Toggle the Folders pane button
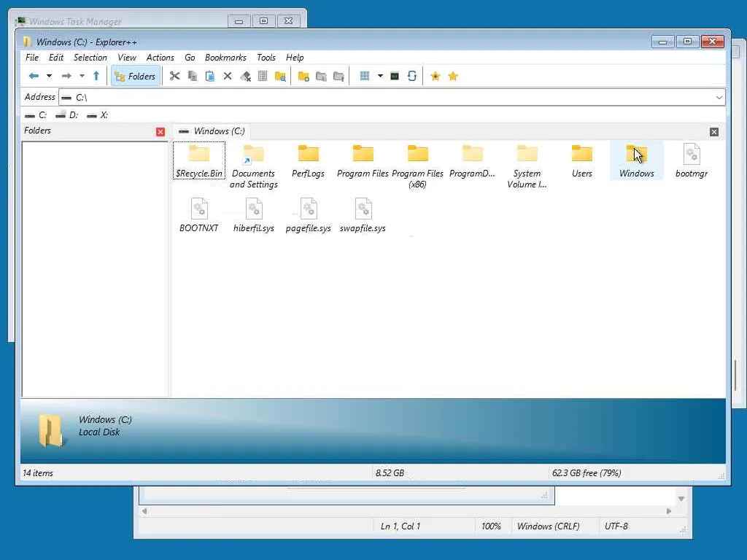Image resolution: width=747 pixels, height=560 pixels. pos(135,76)
